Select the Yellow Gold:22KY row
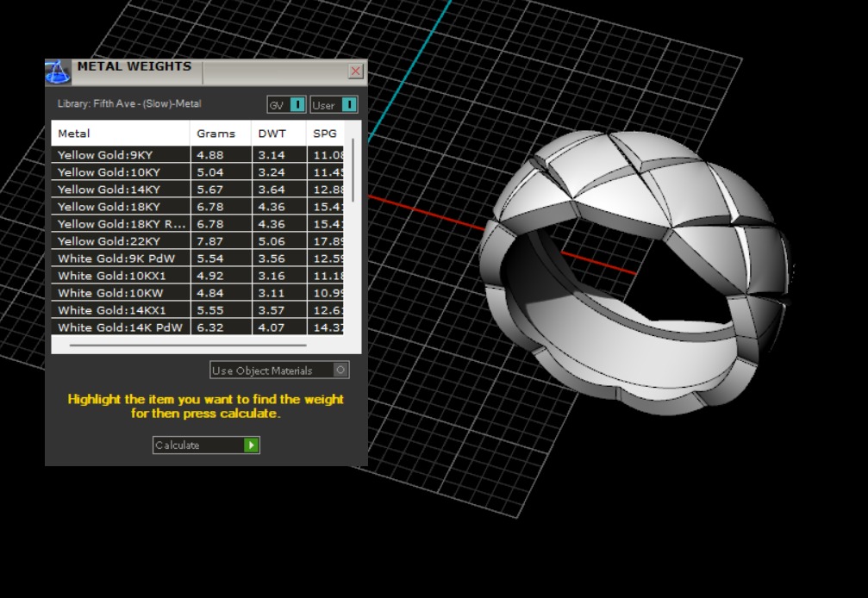This screenshot has height=598, width=868. click(197, 240)
